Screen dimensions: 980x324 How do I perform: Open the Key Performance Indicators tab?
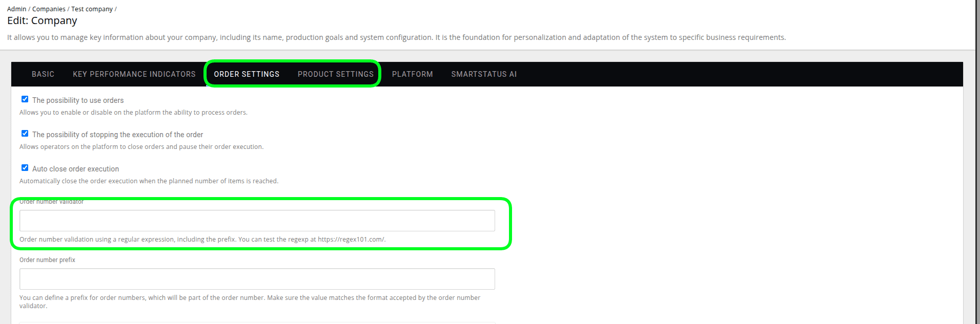[x=134, y=74]
